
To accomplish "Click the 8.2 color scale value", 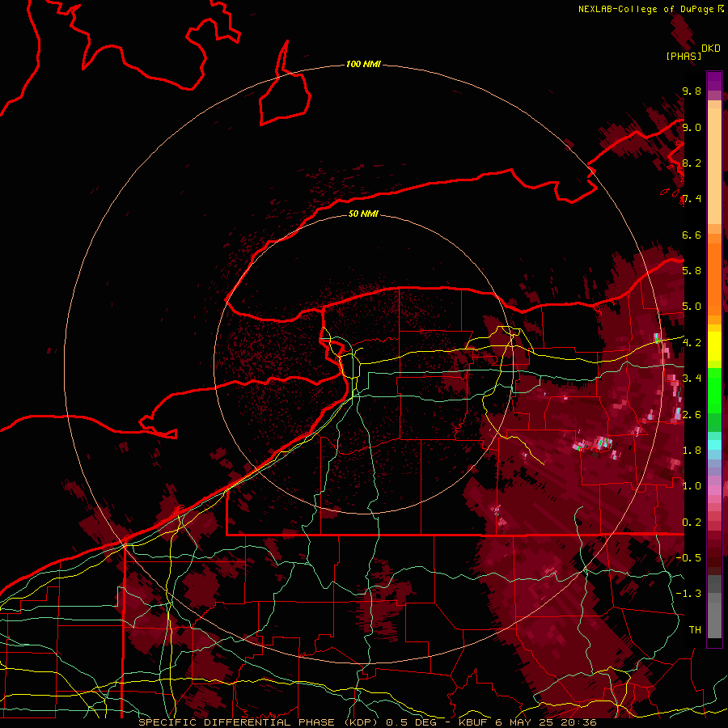I will click(x=692, y=163).
